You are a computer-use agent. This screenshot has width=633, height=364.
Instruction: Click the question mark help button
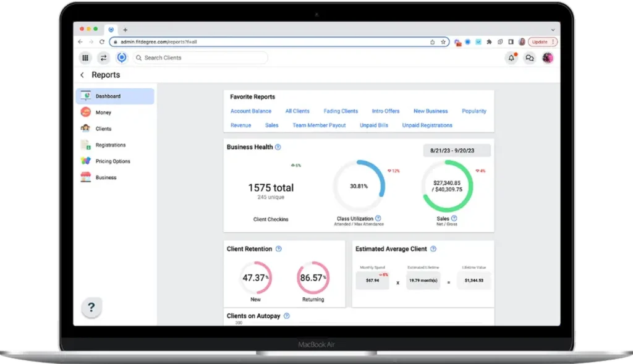coord(91,307)
